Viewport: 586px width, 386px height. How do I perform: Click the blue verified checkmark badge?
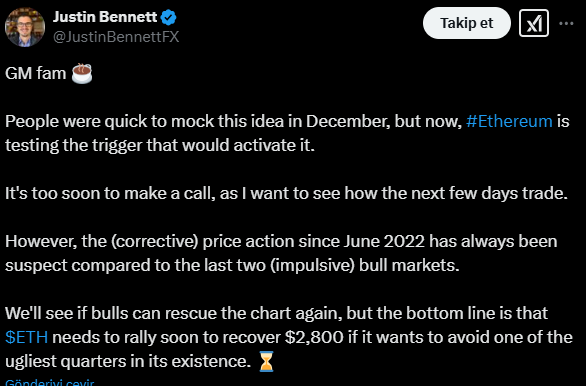169,18
